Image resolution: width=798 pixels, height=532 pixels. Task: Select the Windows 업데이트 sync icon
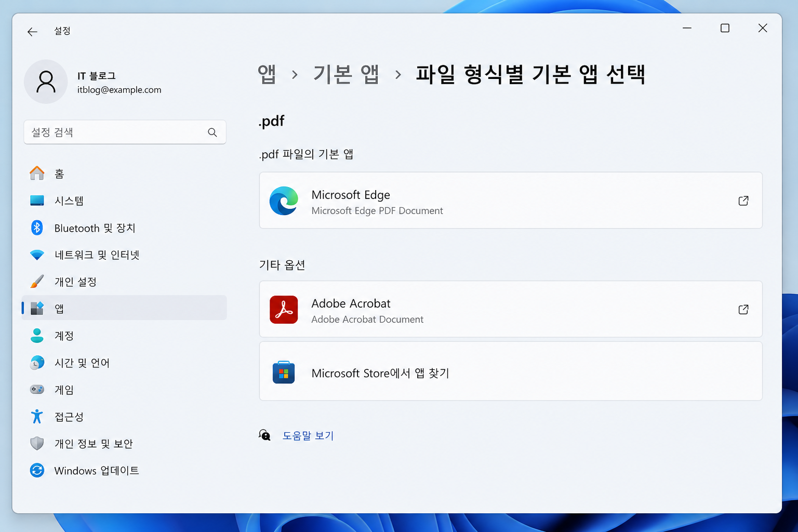tap(37, 471)
